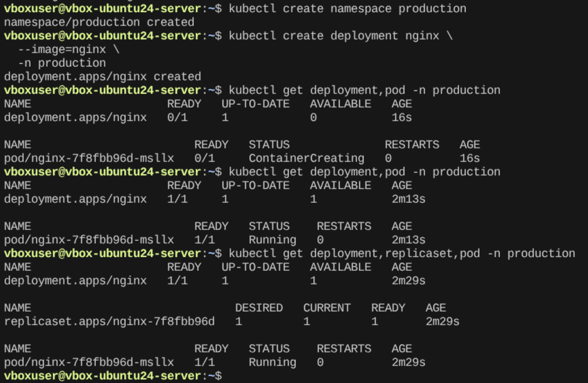Click the ContainerCreating row's pod name 'pod/nginx-7f8fbb96d-msllx'
The height and width of the screenshot is (383, 588).
[89, 158]
